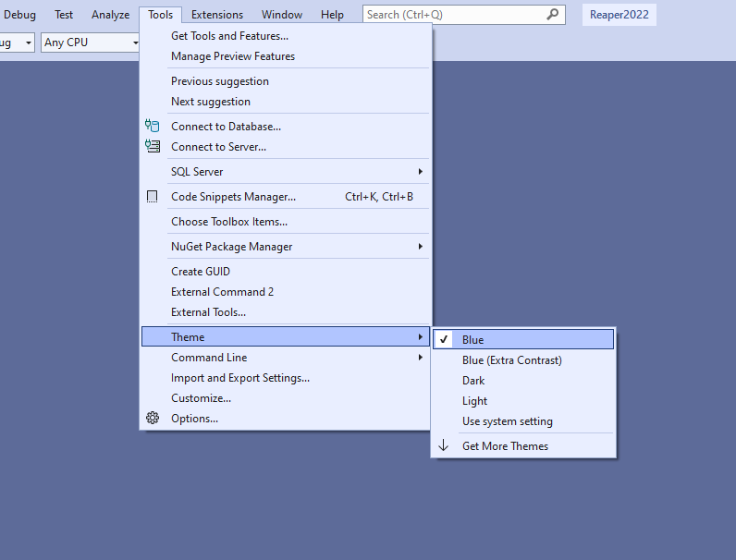Choose Connect to Server entry

coord(286,147)
